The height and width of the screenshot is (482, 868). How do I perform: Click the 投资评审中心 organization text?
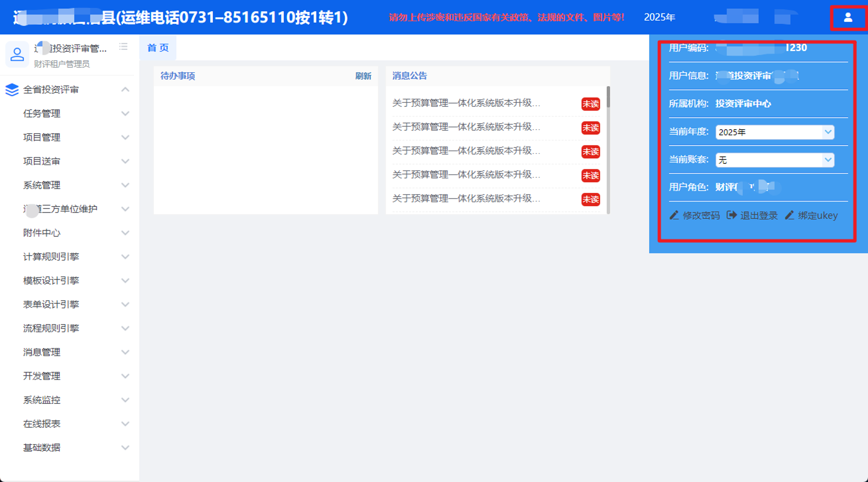743,104
